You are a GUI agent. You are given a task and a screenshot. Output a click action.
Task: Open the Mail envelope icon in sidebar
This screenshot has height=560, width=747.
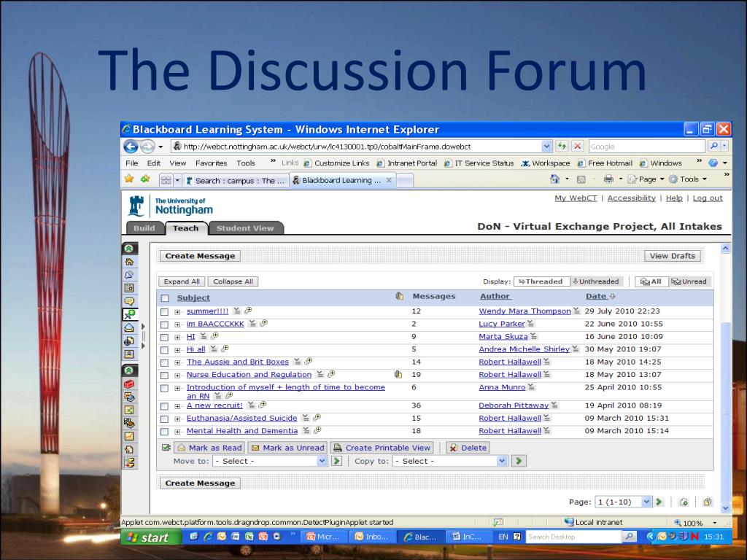(x=129, y=327)
